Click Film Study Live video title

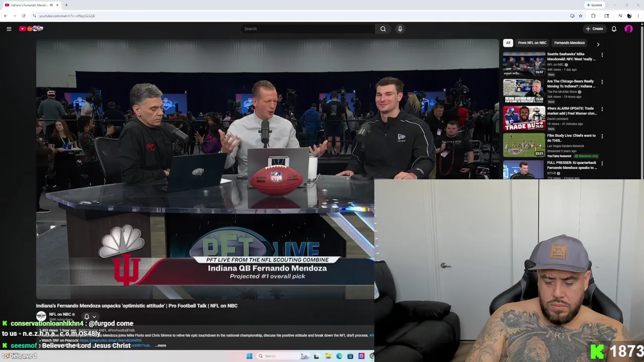(x=571, y=138)
